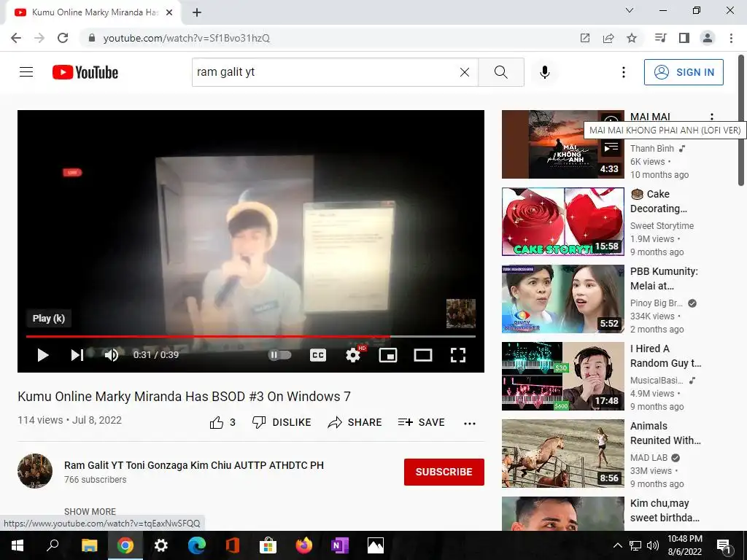Open the Chrome profile avatar

tap(708, 38)
